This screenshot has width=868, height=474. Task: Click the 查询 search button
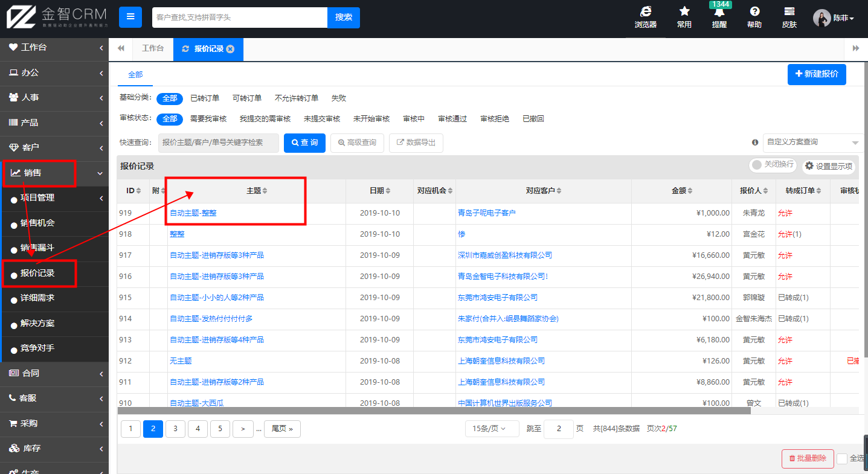point(304,143)
